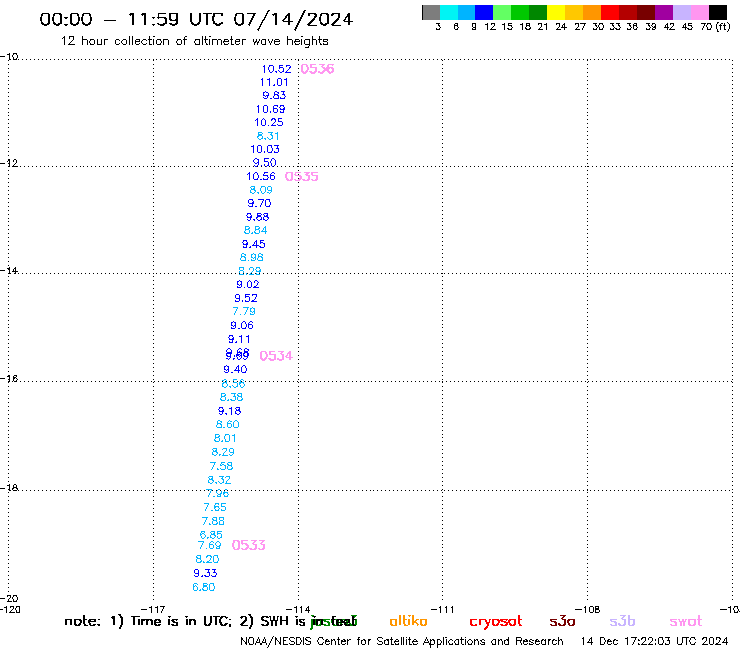Select the 8.32 wave height value
740x650 pixels.
click(219, 480)
